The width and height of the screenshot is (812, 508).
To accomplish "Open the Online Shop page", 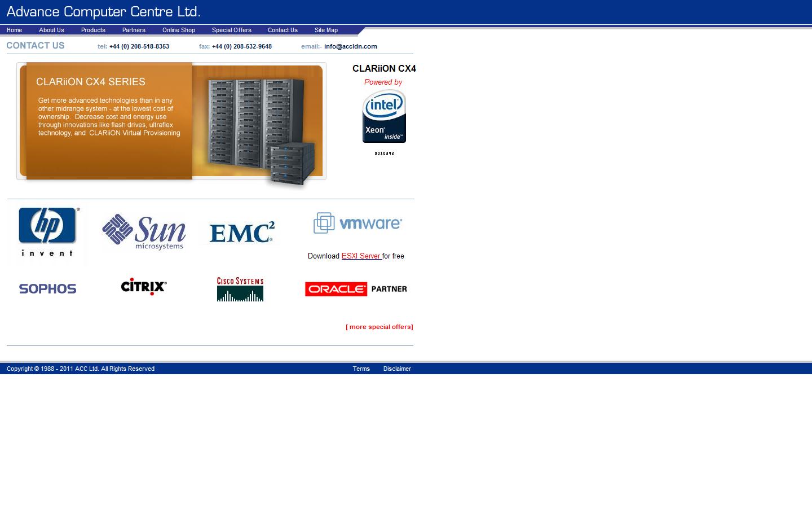I will 178,30.
